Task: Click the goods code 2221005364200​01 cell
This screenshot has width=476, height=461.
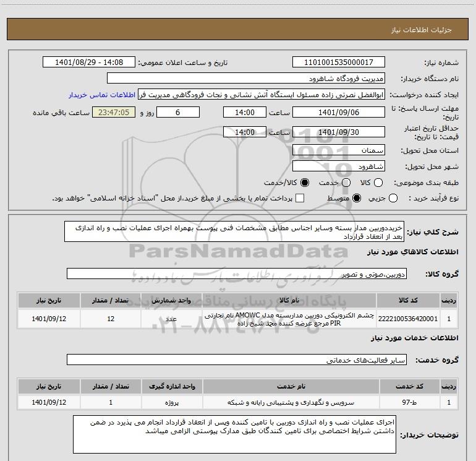Action: point(408,319)
